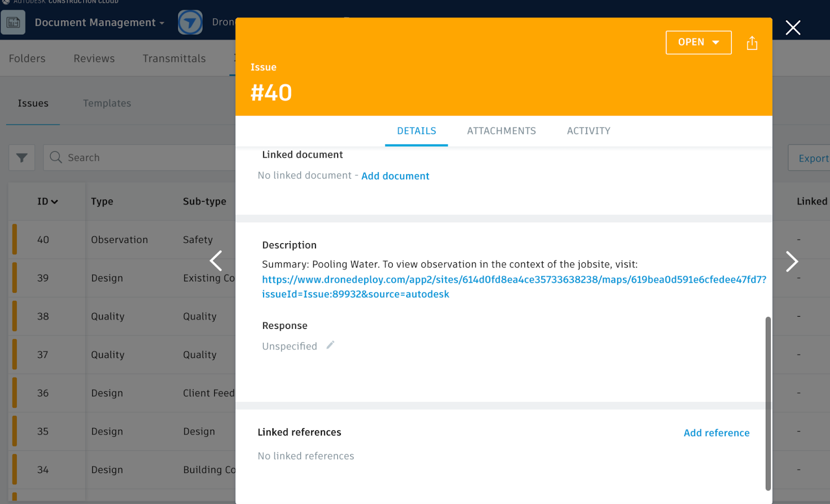Viewport: 830px width, 504px height.
Task: Click the DroneDeploy app icon
Action: (x=190, y=22)
